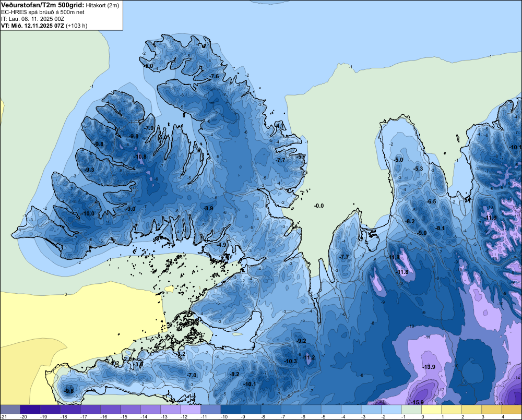Click the light yellow legend swatch between 0 and 1
The image size is (522, 420).
coord(432,410)
